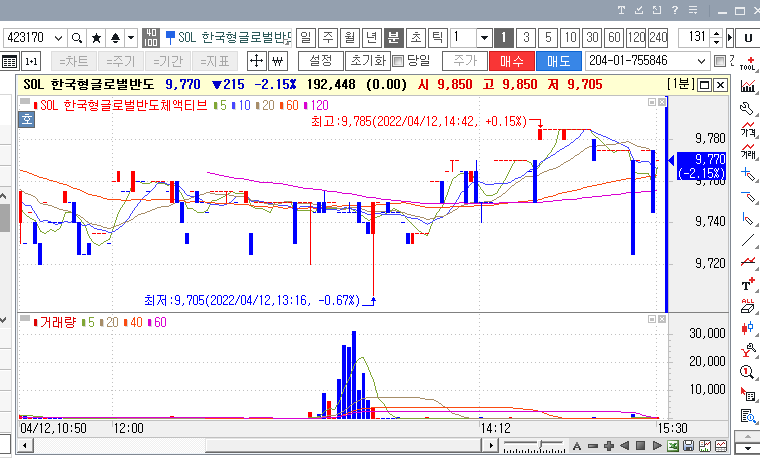Open the stock code 423170 dropdown
The image size is (760, 459).
click(x=59, y=38)
